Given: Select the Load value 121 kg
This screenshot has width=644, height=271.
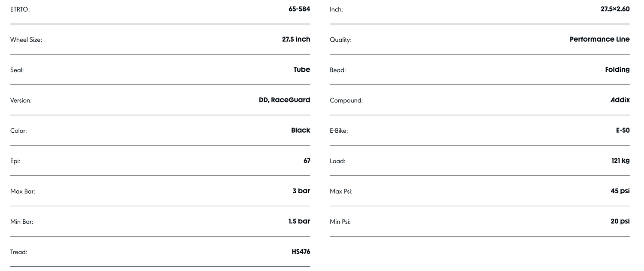Looking at the screenshot, I should point(620,161).
